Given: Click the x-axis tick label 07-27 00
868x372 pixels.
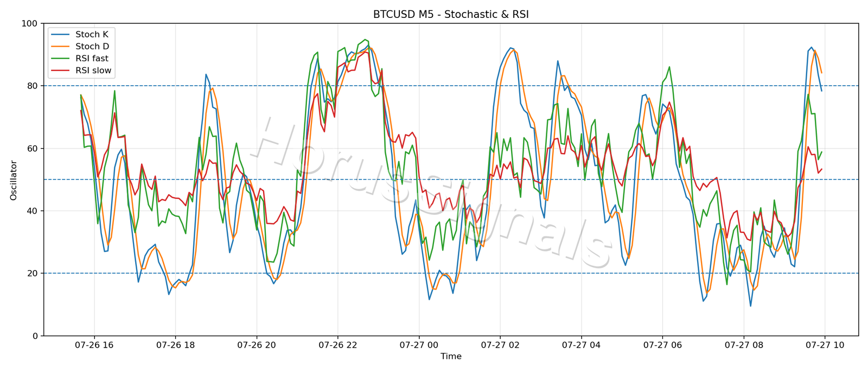Looking at the screenshot, I should (419, 345).
